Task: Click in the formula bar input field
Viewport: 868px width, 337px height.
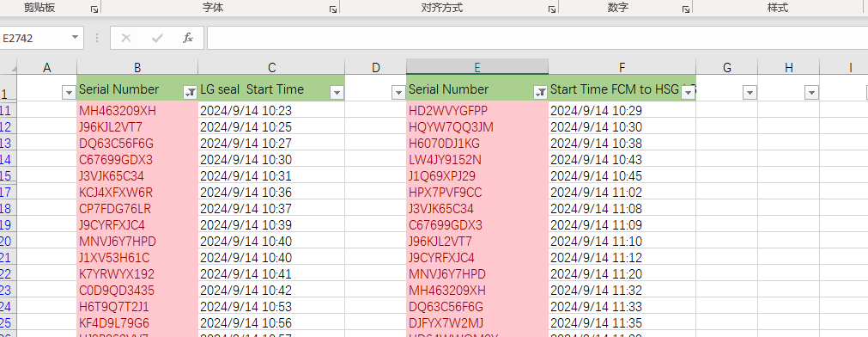Action: coord(537,38)
